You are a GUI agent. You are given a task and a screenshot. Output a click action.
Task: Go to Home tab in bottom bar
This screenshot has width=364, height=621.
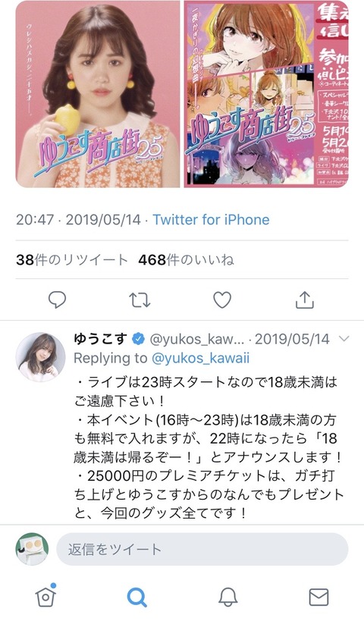coord(45,595)
